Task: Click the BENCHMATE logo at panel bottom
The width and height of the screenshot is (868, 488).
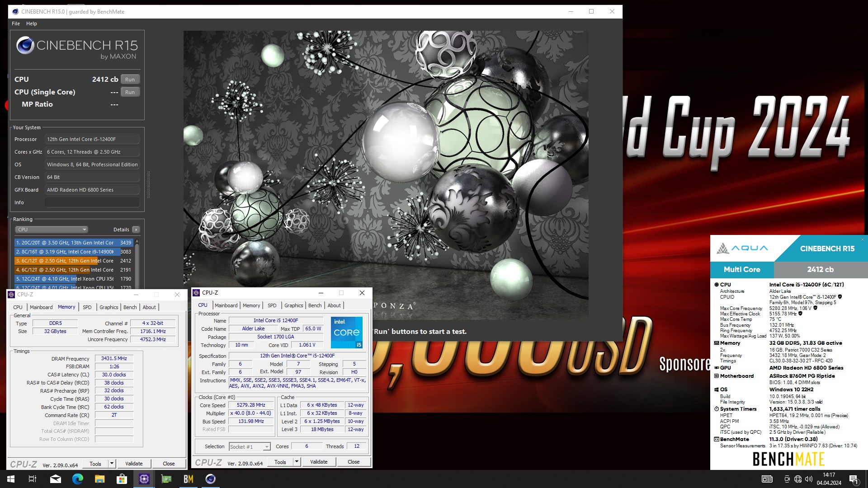Action: (788, 459)
